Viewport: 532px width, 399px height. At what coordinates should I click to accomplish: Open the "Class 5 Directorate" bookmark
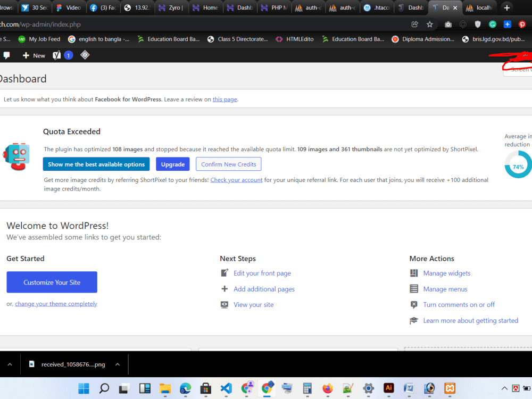(237, 39)
